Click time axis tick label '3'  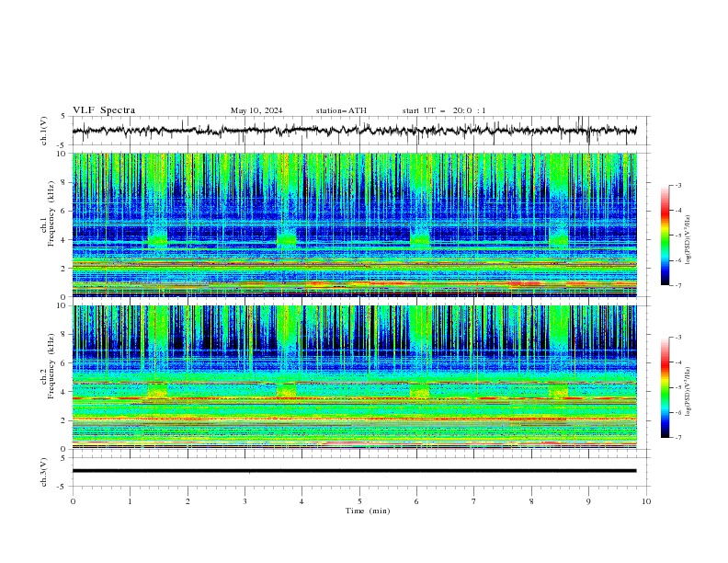pos(245,501)
